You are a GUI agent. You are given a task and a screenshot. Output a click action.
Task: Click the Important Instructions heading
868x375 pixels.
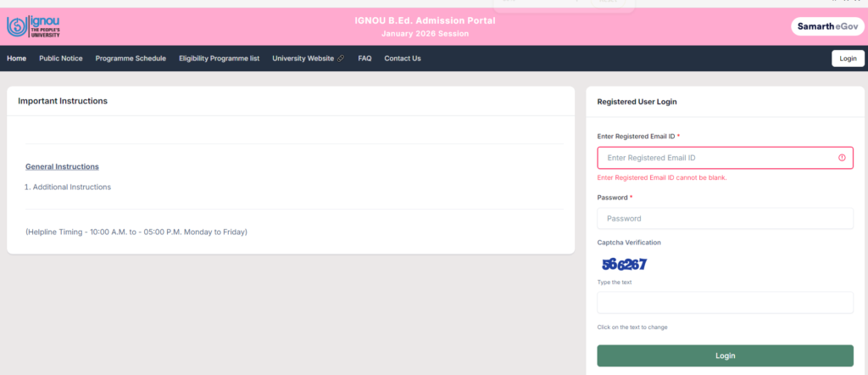63,101
